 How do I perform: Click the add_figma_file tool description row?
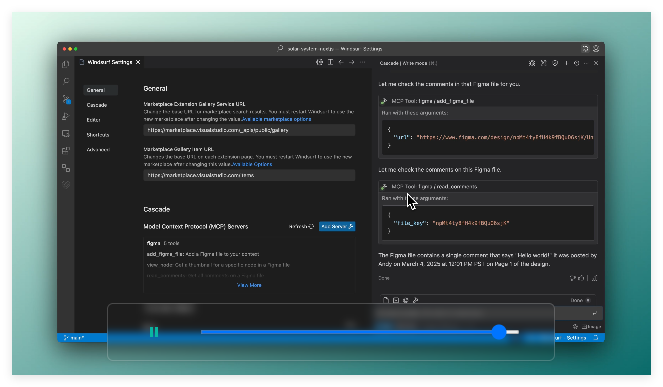click(x=203, y=254)
